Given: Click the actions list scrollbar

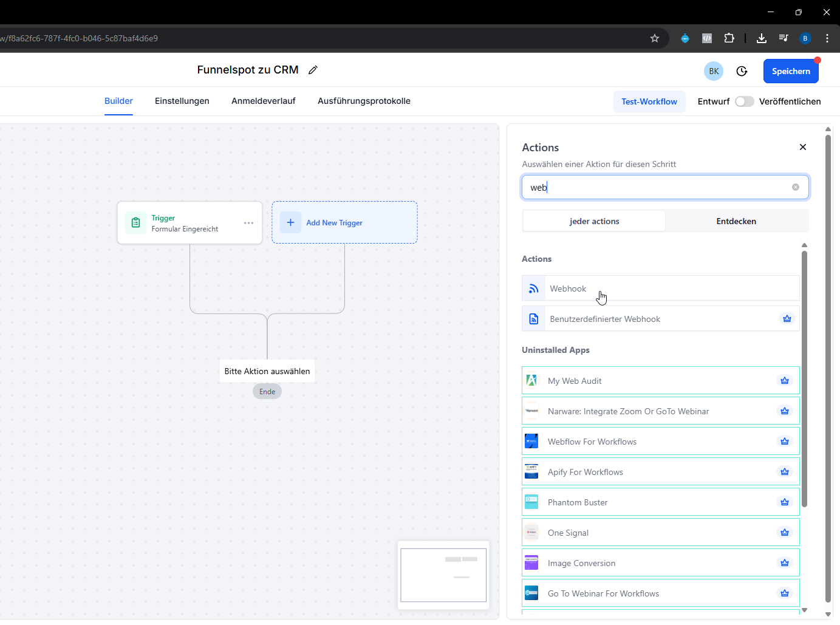Looking at the screenshot, I should (x=804, y=379).
